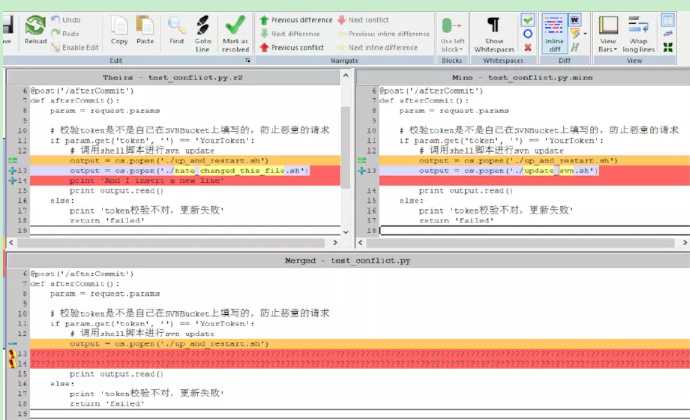Click the italic H icon in Diff group
This screenshot has height=420, width=690.
574,47
